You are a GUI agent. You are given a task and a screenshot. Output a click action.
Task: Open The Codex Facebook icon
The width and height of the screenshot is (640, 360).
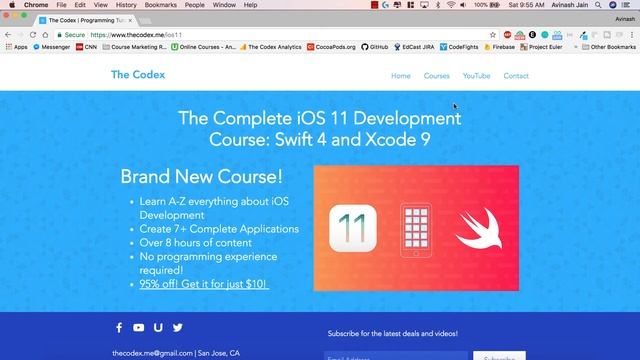119,327
